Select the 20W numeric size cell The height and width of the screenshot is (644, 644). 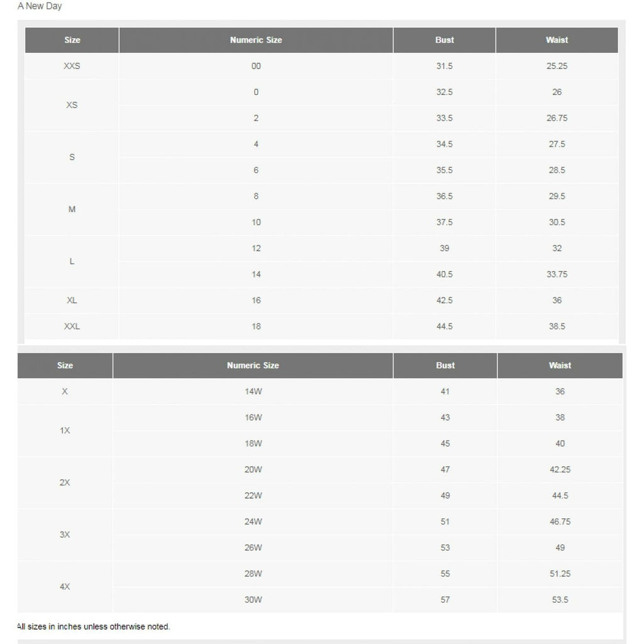tap(253, 470)
